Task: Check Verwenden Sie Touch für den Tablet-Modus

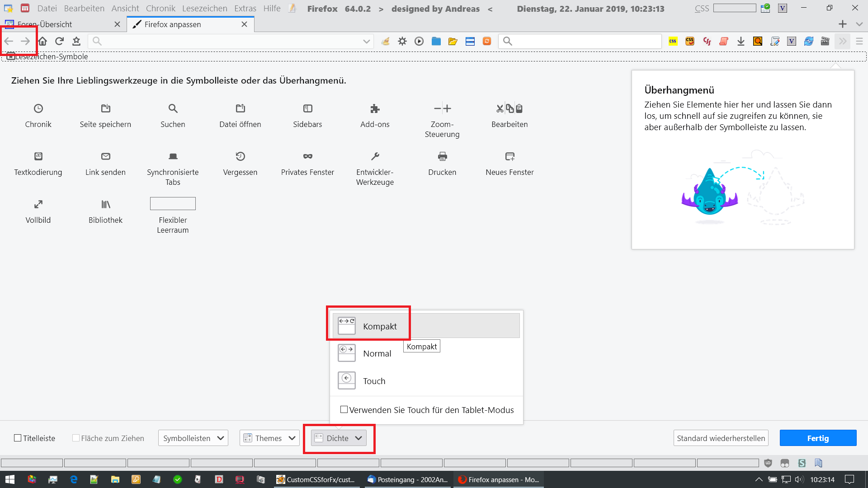Action: (x=344, y=409)
